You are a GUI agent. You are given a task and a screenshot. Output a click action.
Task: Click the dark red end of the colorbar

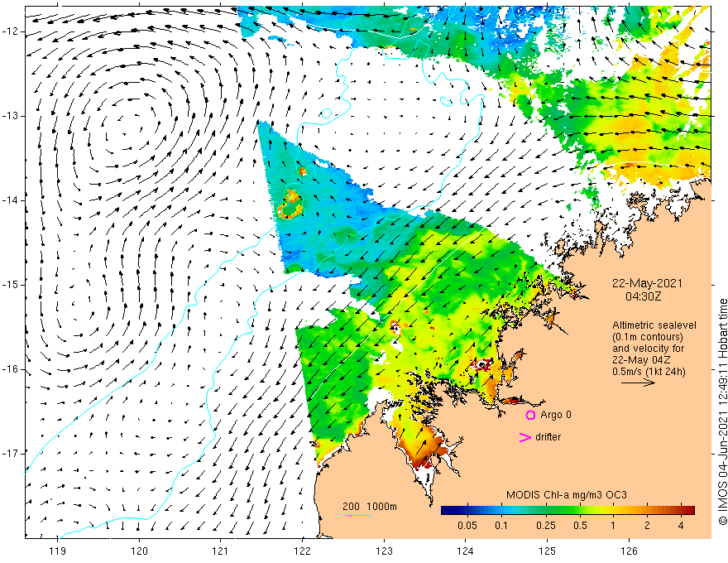pyautogui.click(x=690, y=510)
